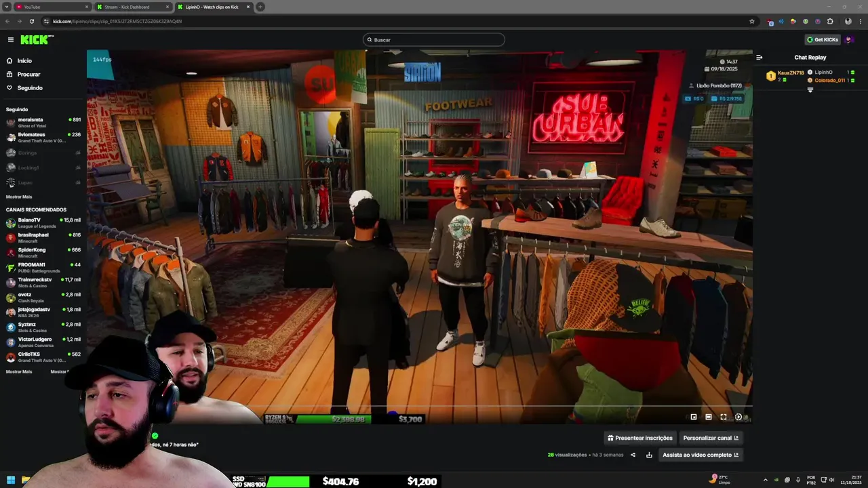
Task: Open Colorado_011 in the leaderboard
Action: tap(829, 80)
